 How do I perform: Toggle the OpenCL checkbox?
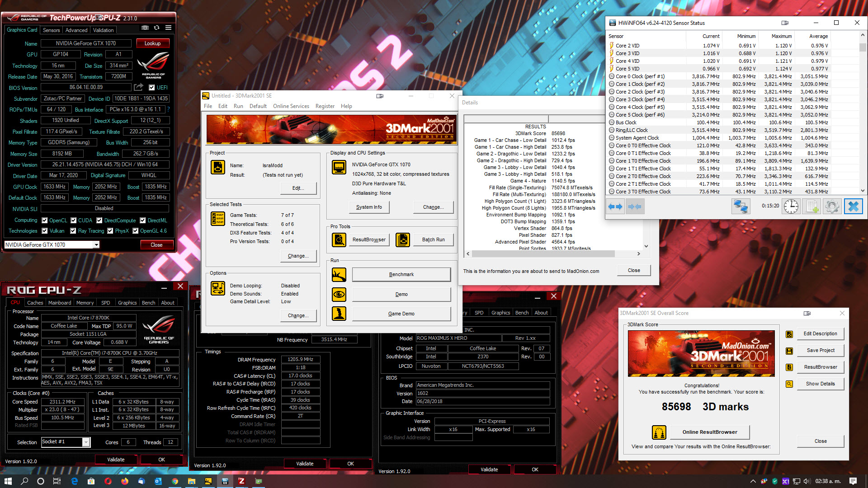pyautogui.click(x=44, y=221)
